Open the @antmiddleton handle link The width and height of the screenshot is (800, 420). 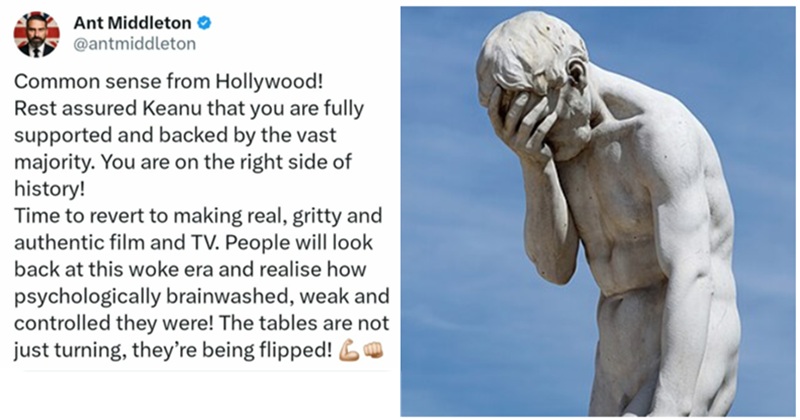point(135,44)
